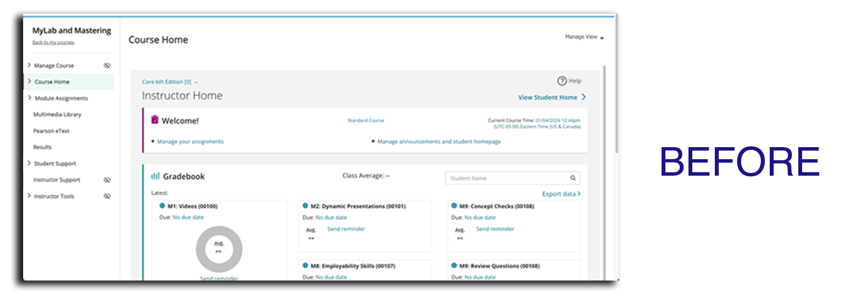The image size is (868, 297).
Task: Click Export data link
Action: coord(561,194)
